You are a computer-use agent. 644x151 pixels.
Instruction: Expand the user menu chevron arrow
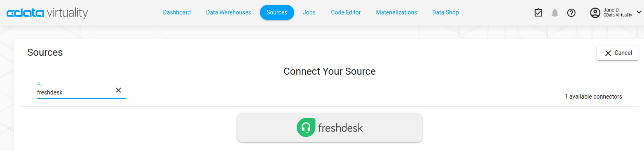[639, 12]
